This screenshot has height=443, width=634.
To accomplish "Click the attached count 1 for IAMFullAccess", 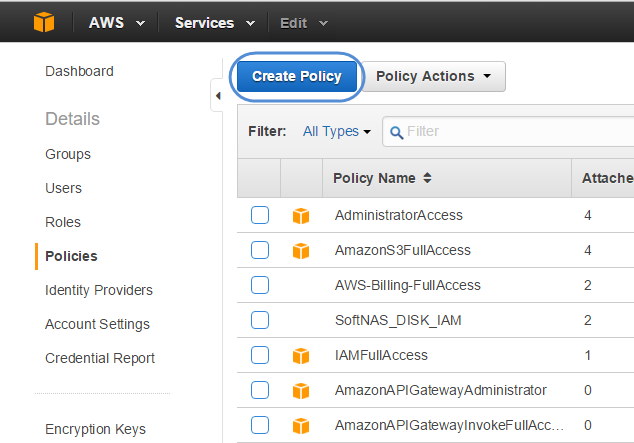I will 588,356.
